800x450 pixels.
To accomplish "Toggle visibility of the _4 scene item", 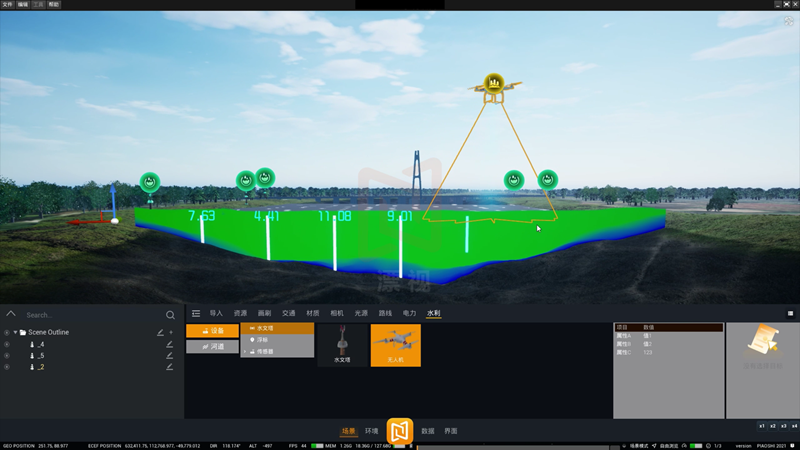I will (6, 344).
